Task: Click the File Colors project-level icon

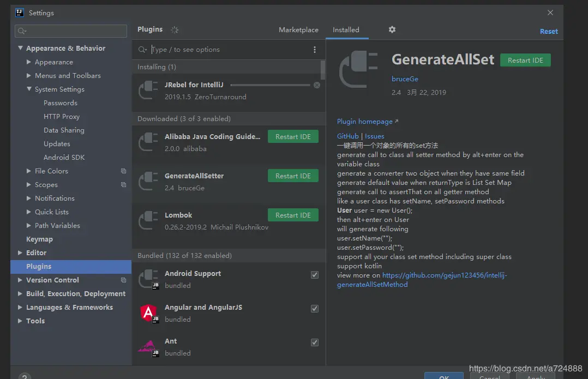Action: pyautogui.click(x=123, y=171)
